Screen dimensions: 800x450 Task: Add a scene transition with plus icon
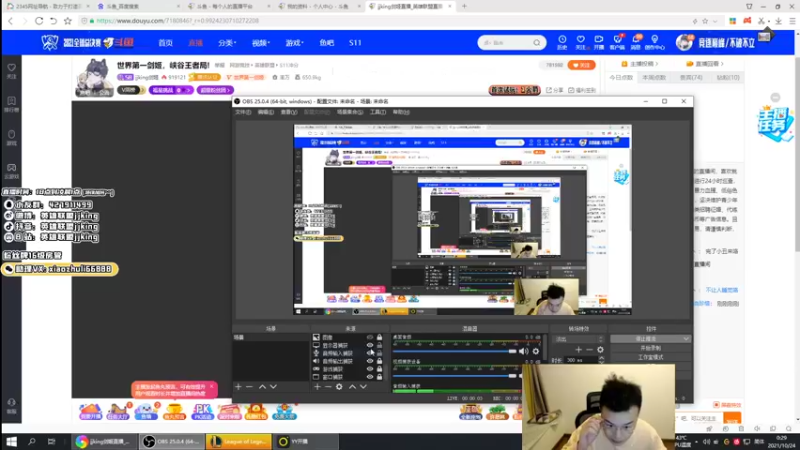point(579,349)
